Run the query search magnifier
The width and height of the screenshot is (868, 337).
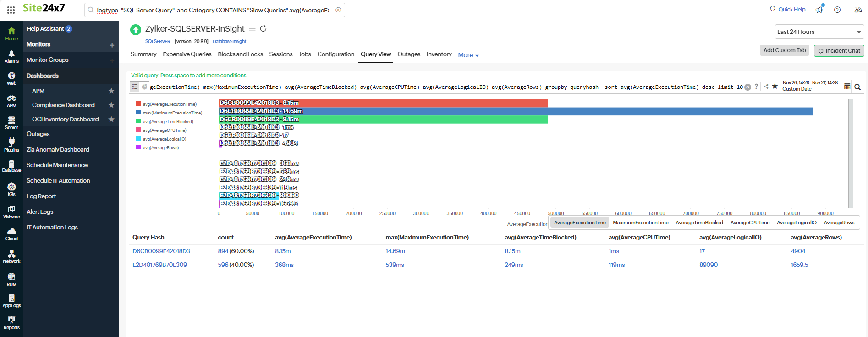coord(857,87)
